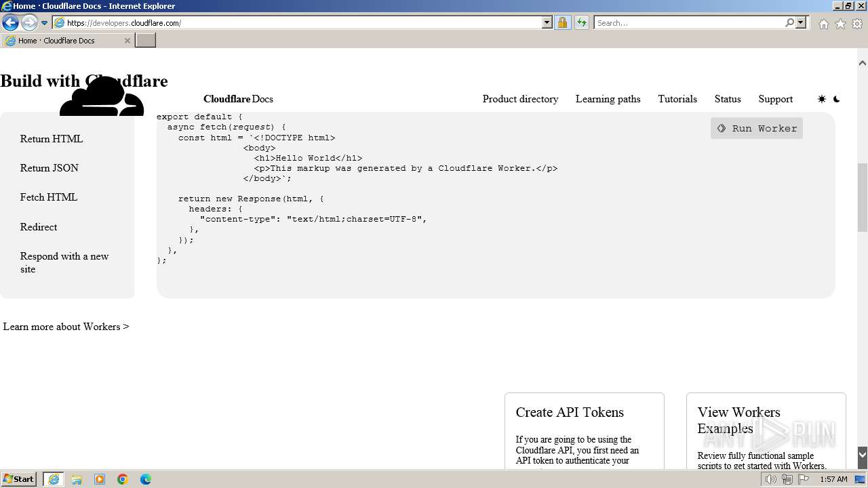Open the View Workers Examples card
Screen dimensions: 868x488
click(766, 430)
